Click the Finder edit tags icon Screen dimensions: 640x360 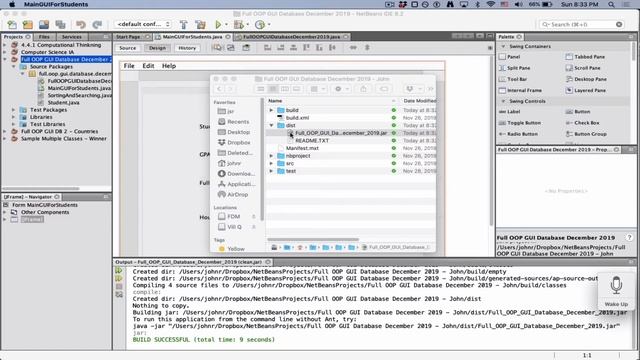tap(384, 89)
